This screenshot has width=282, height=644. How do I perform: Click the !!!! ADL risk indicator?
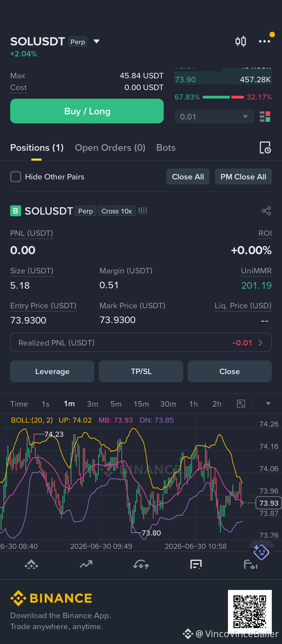tap(143, 211)
